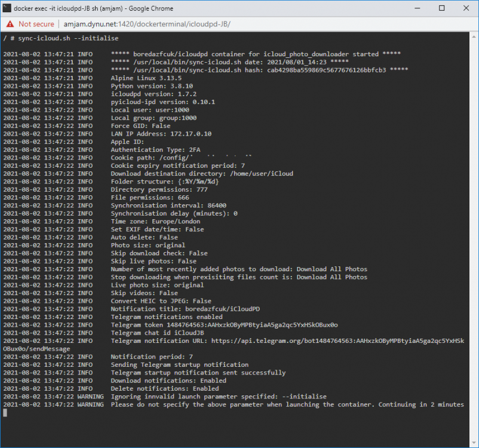
Task: Click the 'Telegram token' line
Action: tap(224, 324)
